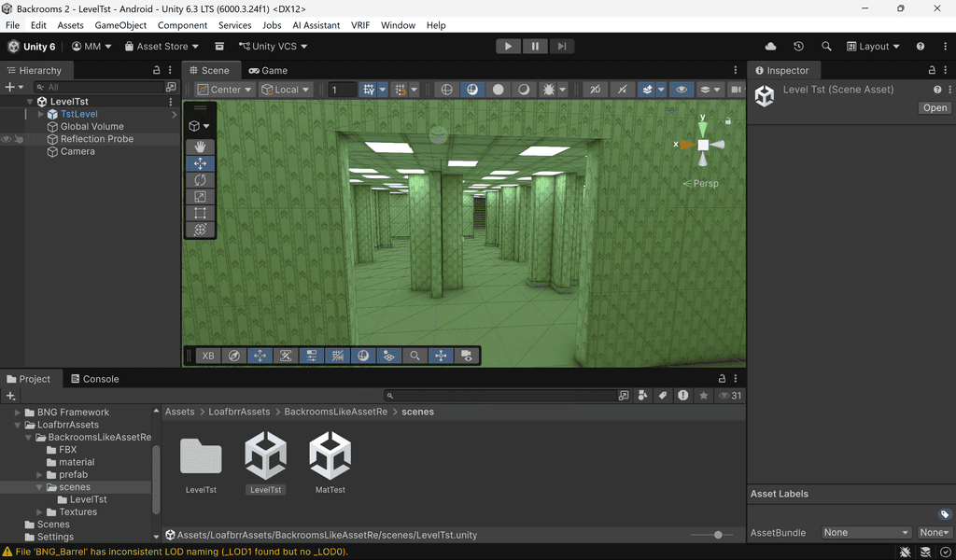Image resolution: width=956 pixels, height=560 pixels.
Task: Select the Rotate tool
Action: click(x=200, y=180)
